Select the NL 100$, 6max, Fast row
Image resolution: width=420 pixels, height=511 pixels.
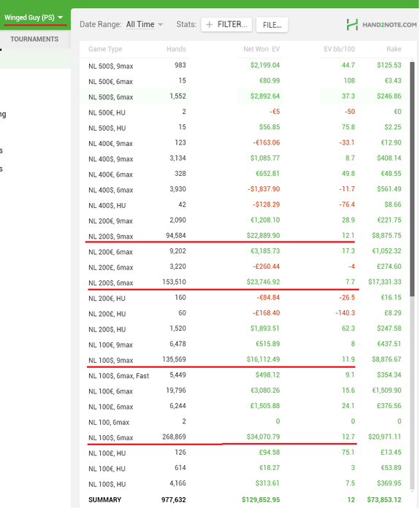[245, 375]
